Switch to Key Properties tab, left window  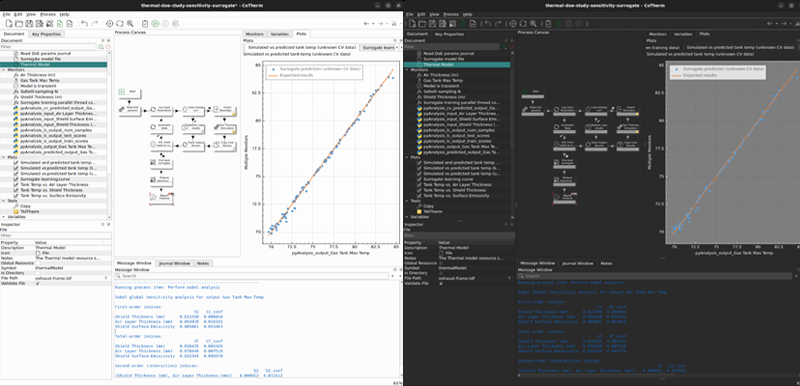pos(46,34)
